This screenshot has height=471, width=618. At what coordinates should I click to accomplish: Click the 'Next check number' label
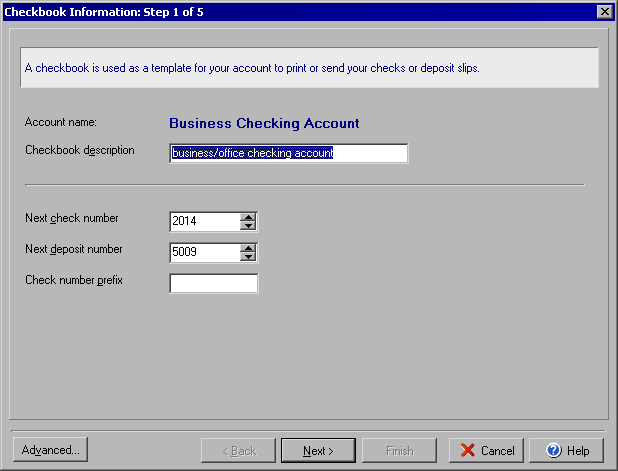[72, 218]
